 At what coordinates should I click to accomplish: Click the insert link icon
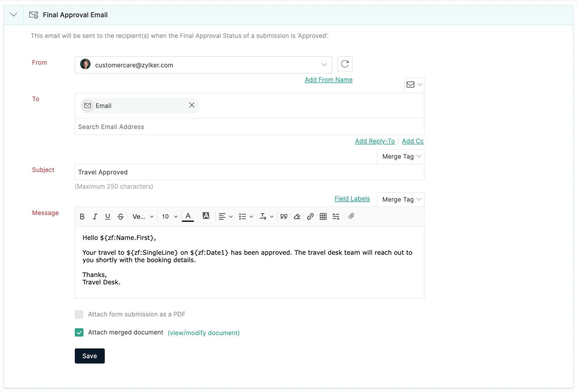tap(310, 216)
